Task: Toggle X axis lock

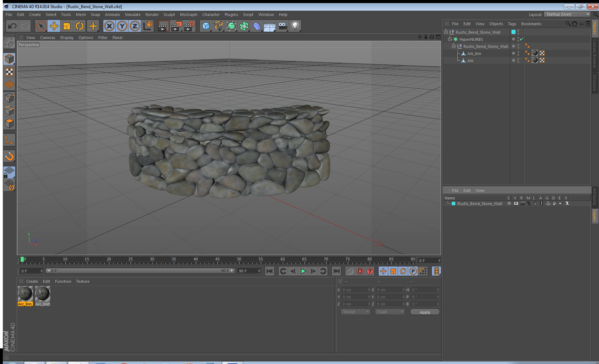Action: pyautogui.click(x=109, y=26)
